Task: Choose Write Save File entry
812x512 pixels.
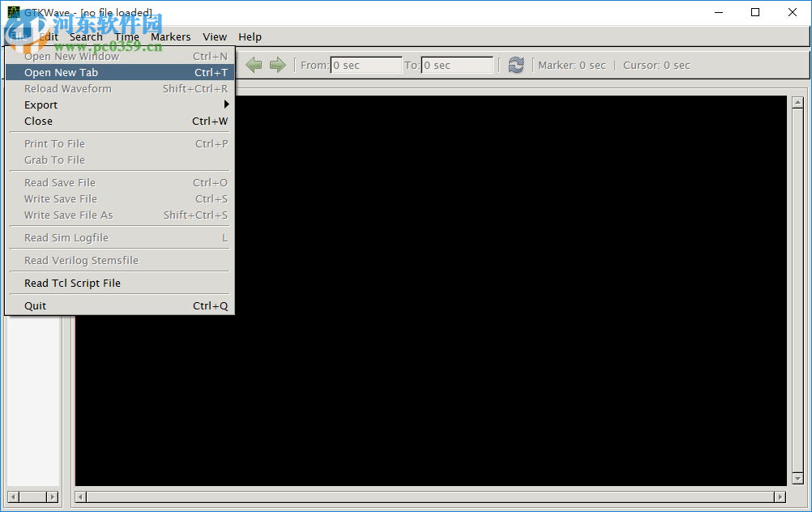Action: click(120, 198)
